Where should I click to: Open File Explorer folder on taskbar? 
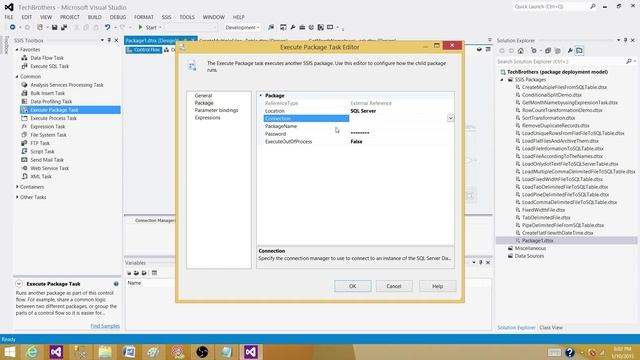pos(105,352)
